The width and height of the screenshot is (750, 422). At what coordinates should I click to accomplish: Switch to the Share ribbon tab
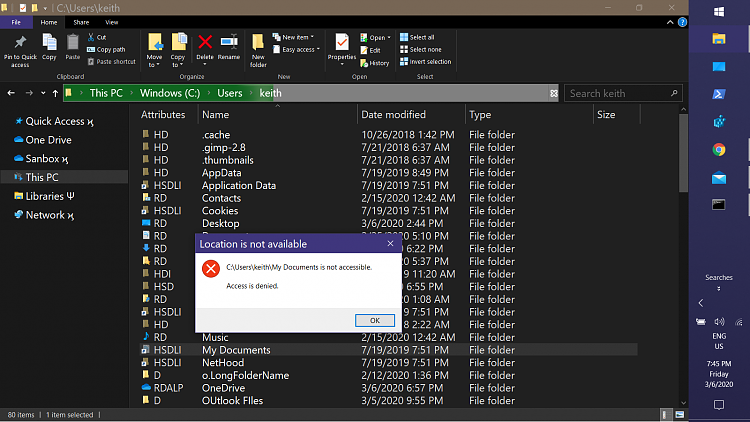81,21
